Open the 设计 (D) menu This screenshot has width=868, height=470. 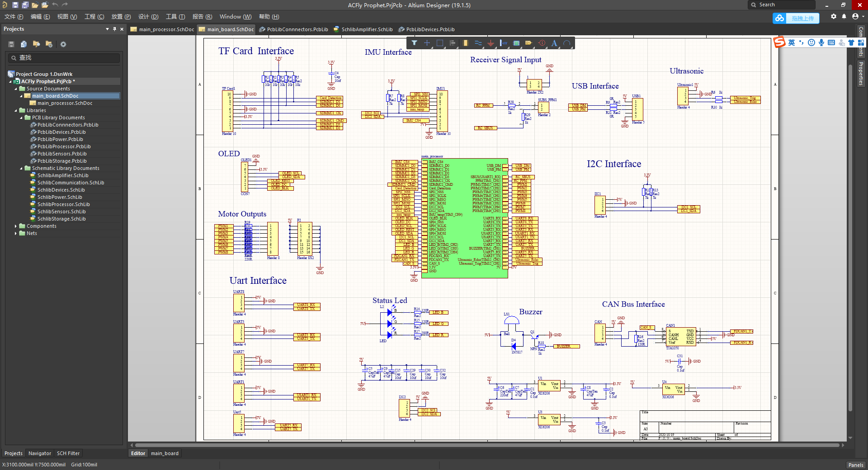pos(148,17)
